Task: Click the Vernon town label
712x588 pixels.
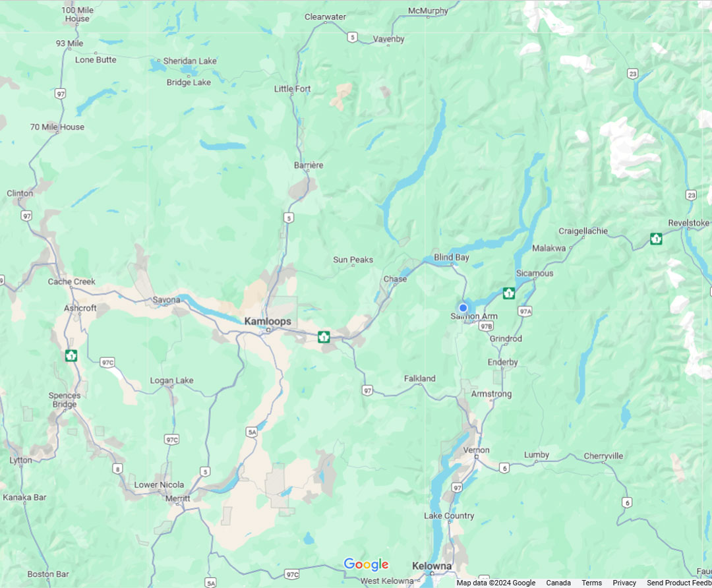Action: tap(477, 450)
